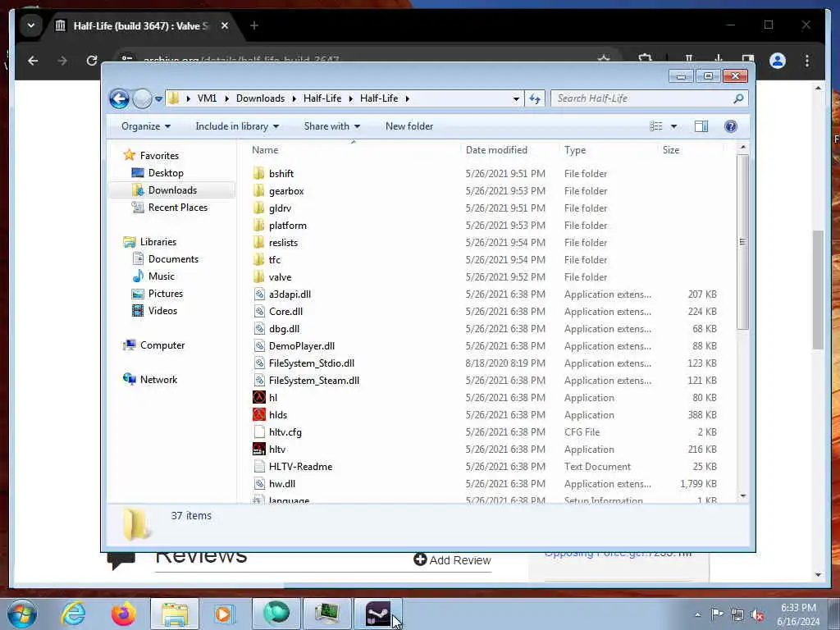Click the Add Review link on the webpage

tap(452, 559)
